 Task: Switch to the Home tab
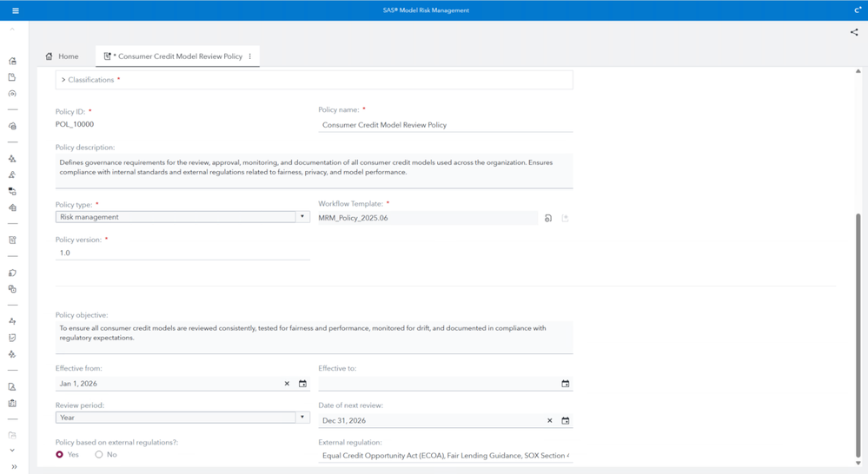[x=62, y=56]
